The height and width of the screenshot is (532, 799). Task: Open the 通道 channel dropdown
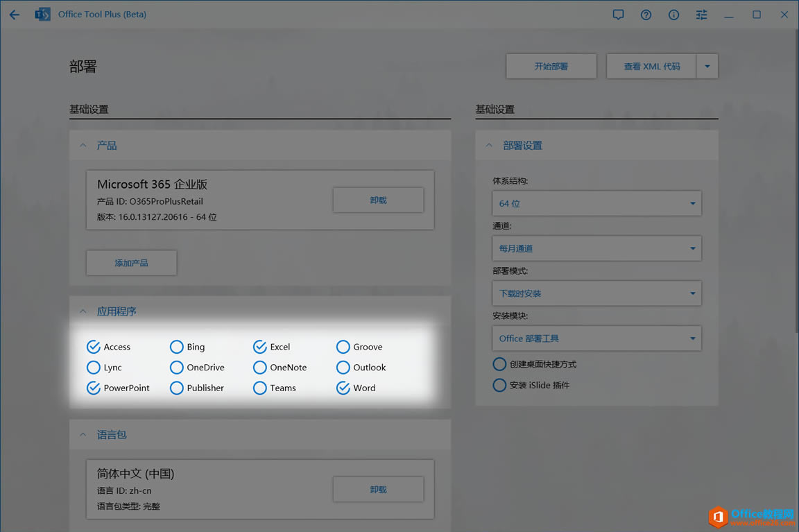[x=596, y=248]
